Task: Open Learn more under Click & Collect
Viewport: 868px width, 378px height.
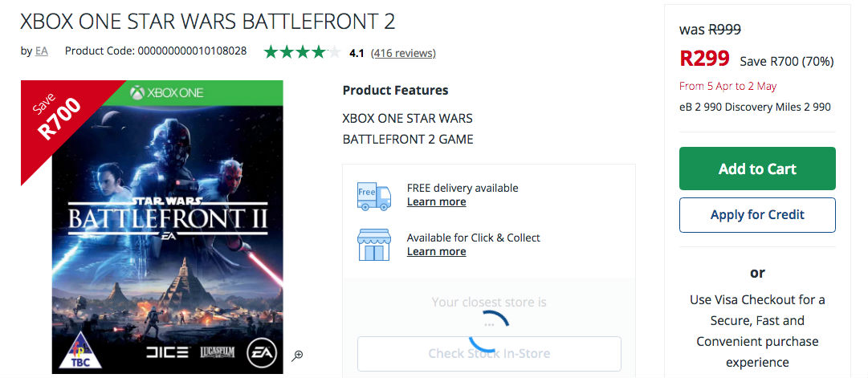Action: point(436,251)
